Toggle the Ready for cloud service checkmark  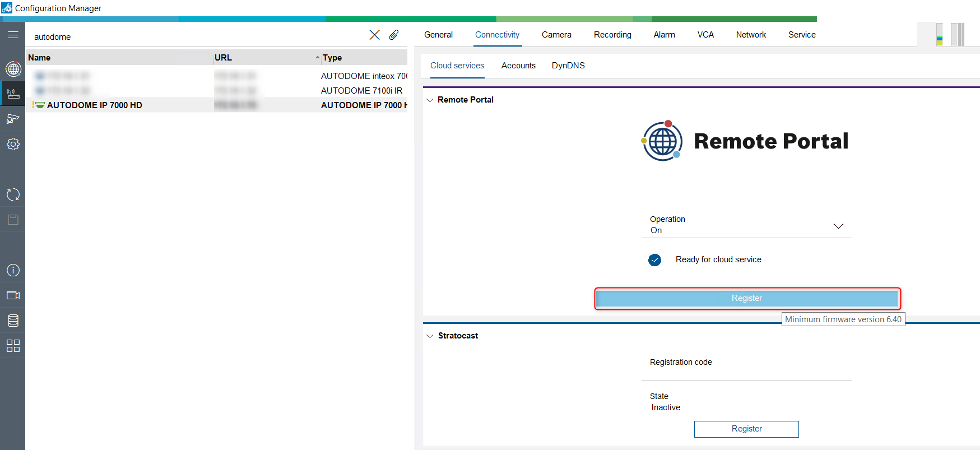[654, 260]
